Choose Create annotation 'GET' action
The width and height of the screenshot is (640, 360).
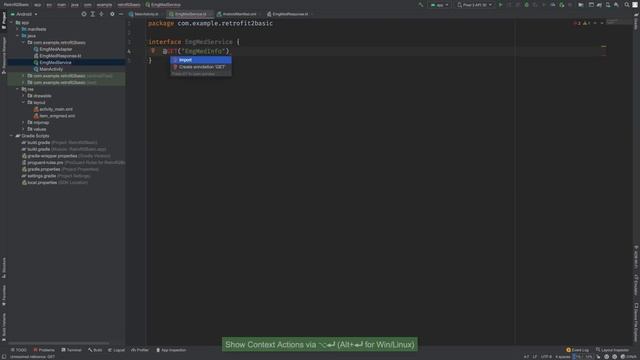click(x=201, y=67)
